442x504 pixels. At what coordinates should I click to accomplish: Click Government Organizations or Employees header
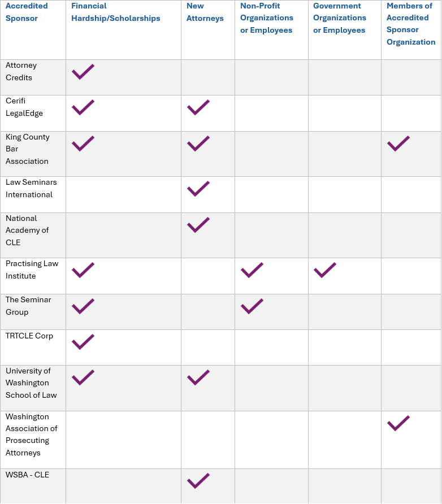coord(340,18)
